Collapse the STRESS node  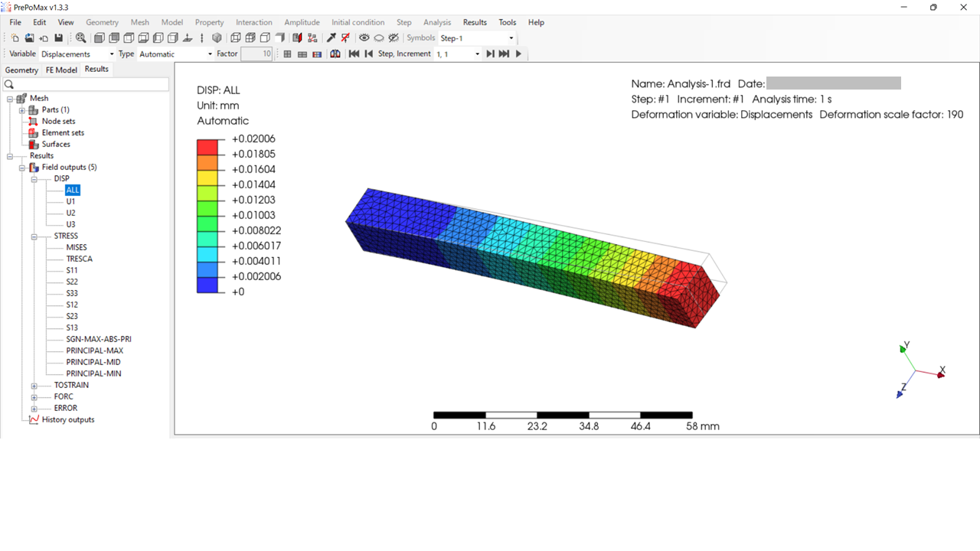34,236
